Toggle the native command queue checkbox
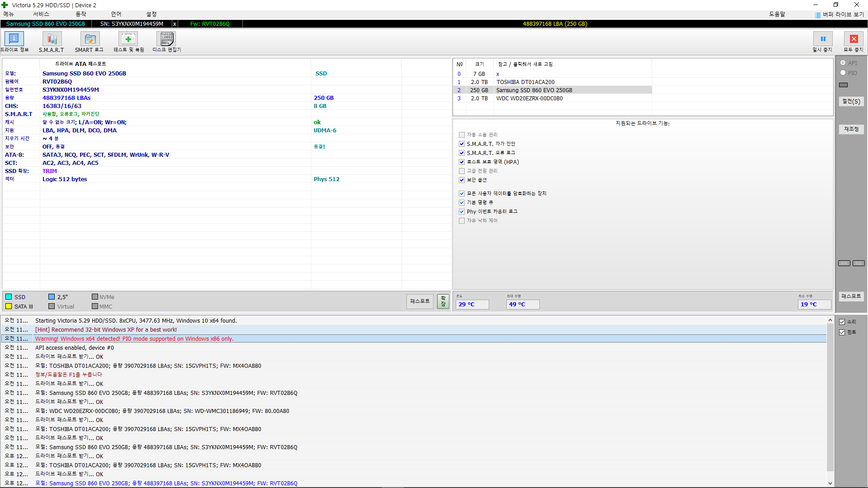868x488 pixels. point(462,203)
